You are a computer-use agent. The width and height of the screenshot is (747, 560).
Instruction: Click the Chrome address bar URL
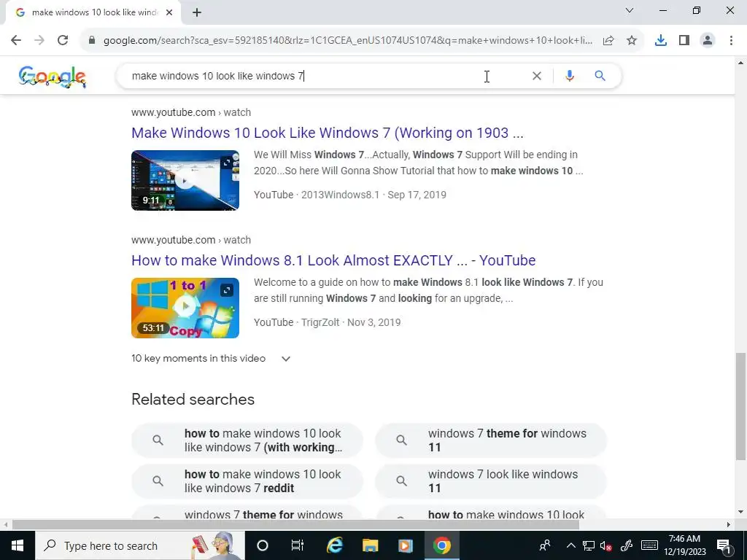[348, 41]
